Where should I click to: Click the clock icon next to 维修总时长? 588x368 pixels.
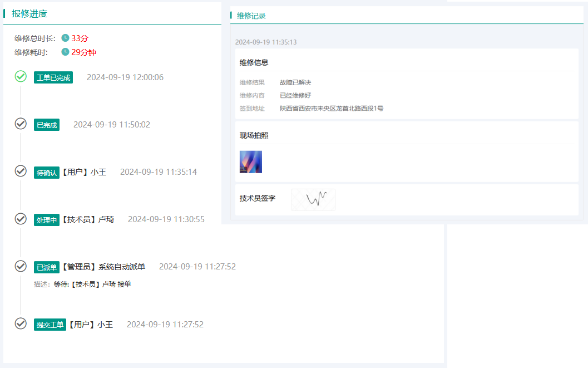coord(66,38)
